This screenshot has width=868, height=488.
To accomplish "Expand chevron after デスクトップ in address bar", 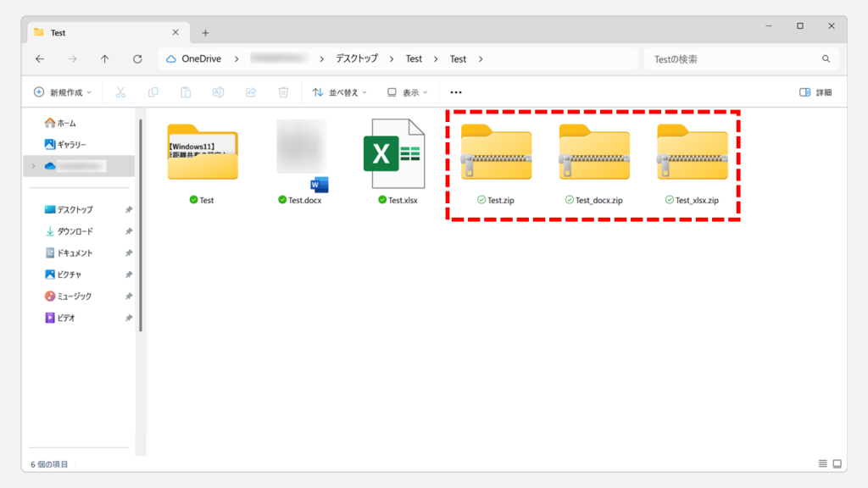I will tap(392, 58).
